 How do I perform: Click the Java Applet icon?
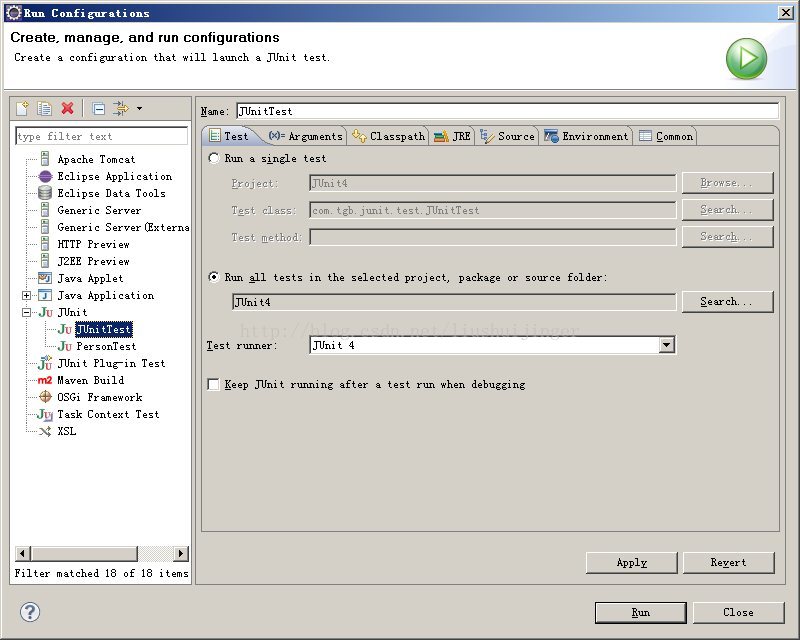click(45, 278)
